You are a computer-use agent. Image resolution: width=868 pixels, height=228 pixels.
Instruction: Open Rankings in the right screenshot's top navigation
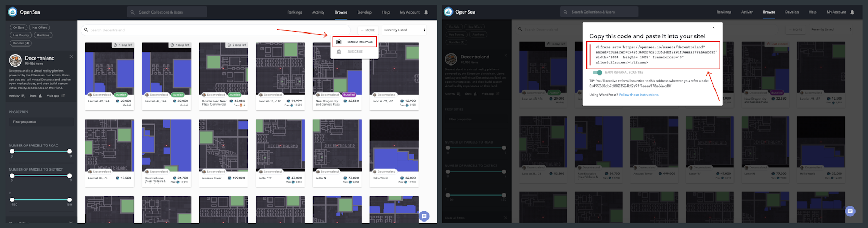click(724, 12)
